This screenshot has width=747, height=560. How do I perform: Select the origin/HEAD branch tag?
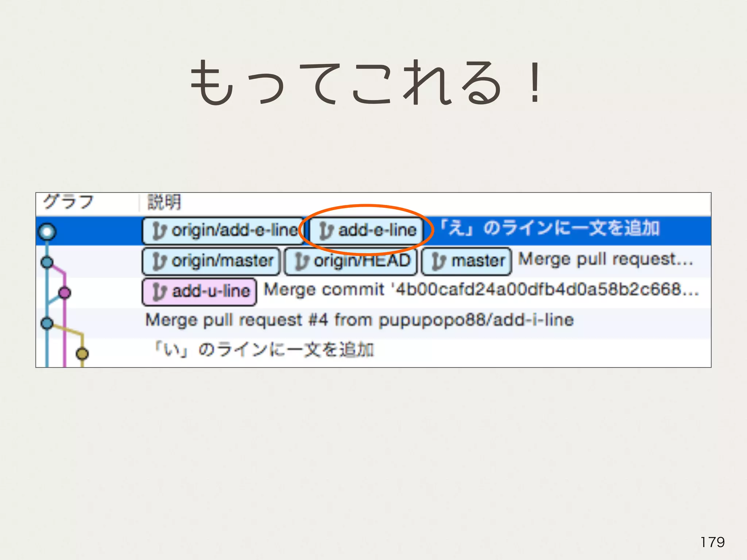pyautogui.click(x=351, y=261)
